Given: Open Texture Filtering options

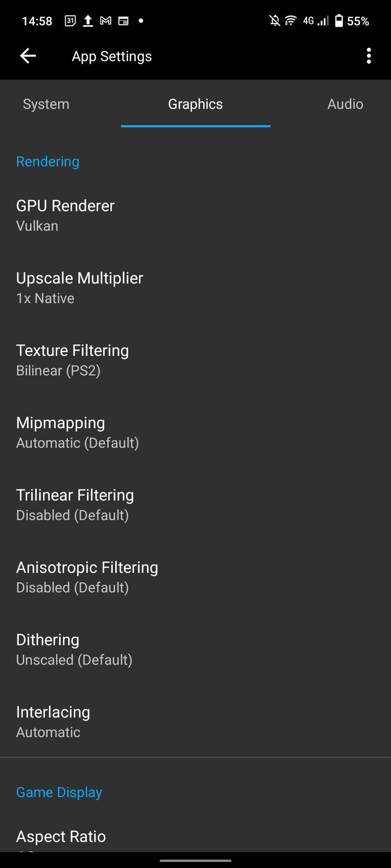Looking at the screenshot, I should pos(195,360).
